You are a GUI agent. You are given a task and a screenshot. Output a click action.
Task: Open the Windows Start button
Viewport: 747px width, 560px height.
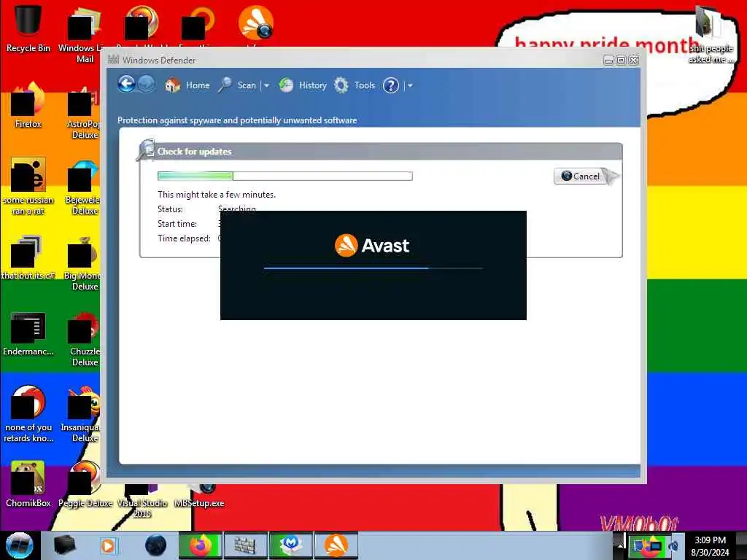[x=19, y=545]
